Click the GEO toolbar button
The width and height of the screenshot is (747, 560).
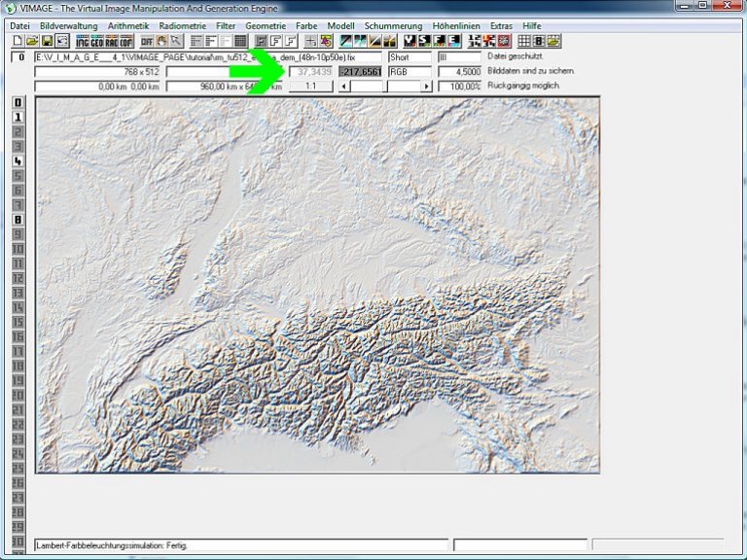click(97, 42)
